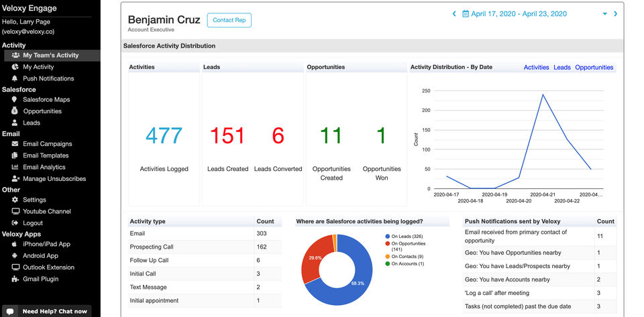The width and height of the screenshot is (644, 317).
Task: Go to previous date range with left chevron
Action: 454,14
